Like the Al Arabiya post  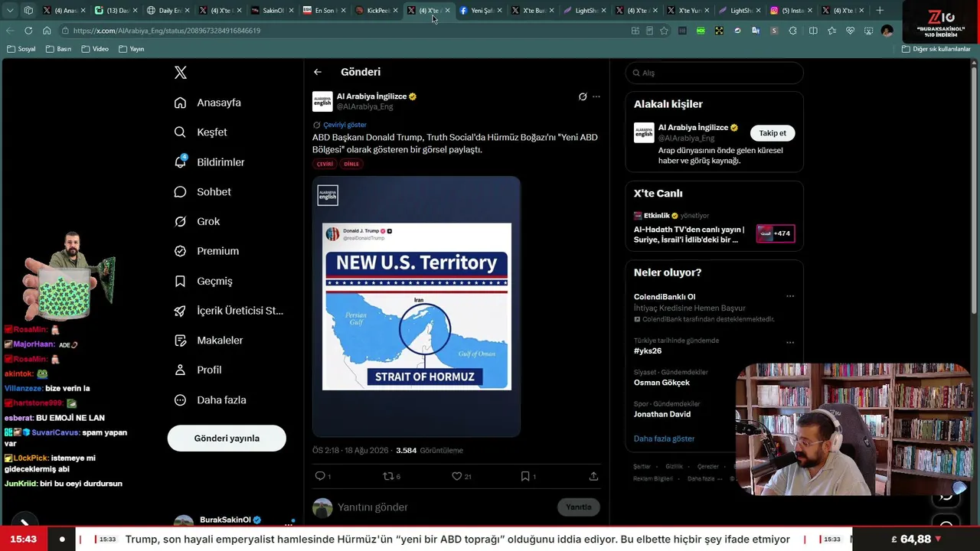457,476
